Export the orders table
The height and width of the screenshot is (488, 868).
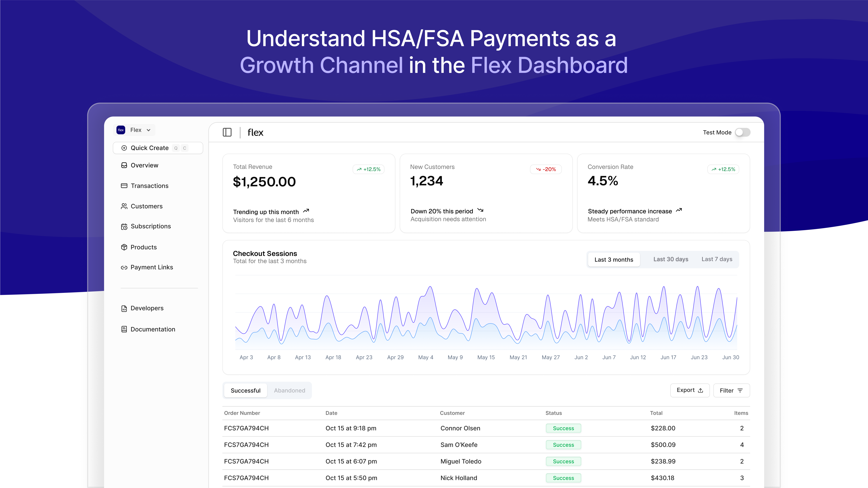tap(690, 390)
